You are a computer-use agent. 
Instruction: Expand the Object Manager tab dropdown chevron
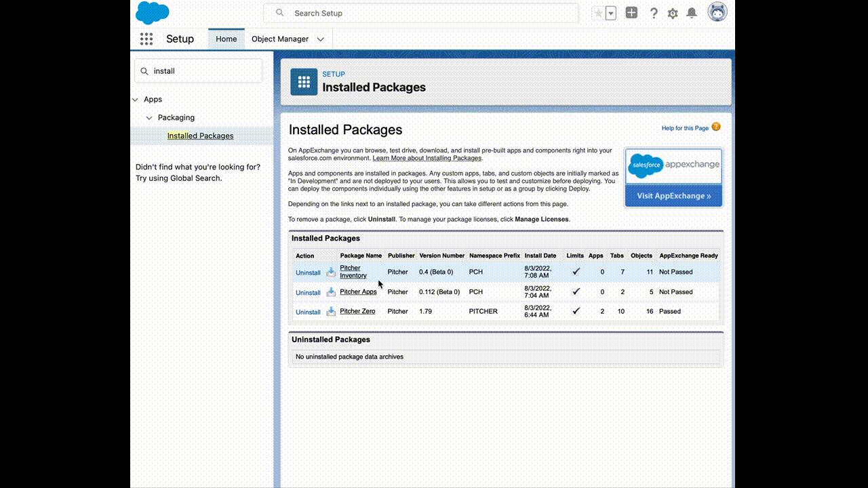[x=321, y=39]
